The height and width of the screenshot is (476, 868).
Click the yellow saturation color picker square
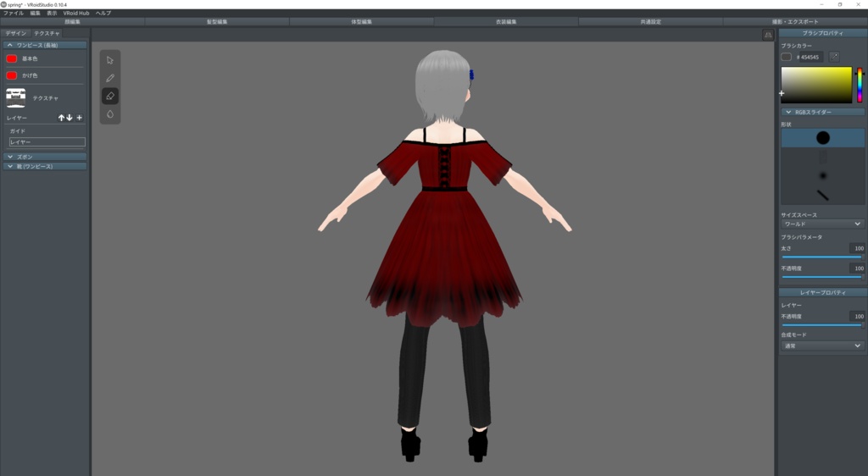point(816,86)
